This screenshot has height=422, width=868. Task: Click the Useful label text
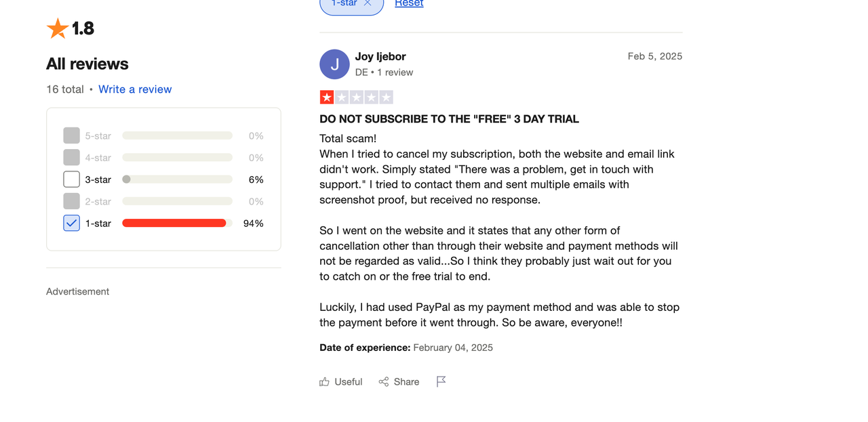pos(349,382)
